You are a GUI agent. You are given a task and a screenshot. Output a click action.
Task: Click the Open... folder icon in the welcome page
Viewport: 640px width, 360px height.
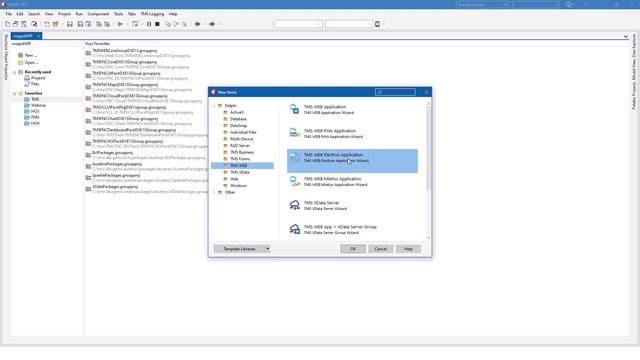tap(20, 62)
